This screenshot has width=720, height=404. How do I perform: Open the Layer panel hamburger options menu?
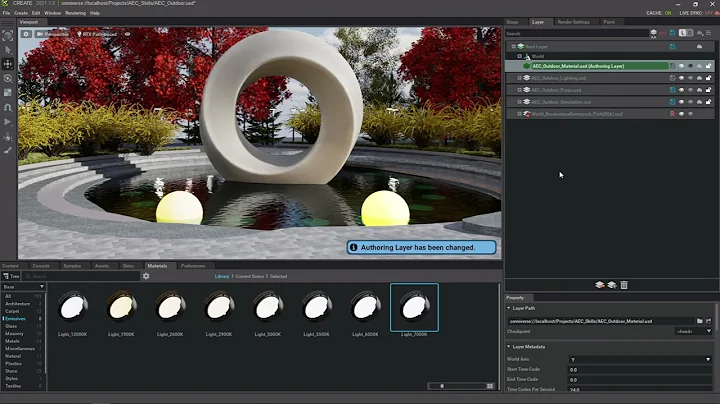coord(709,33)
